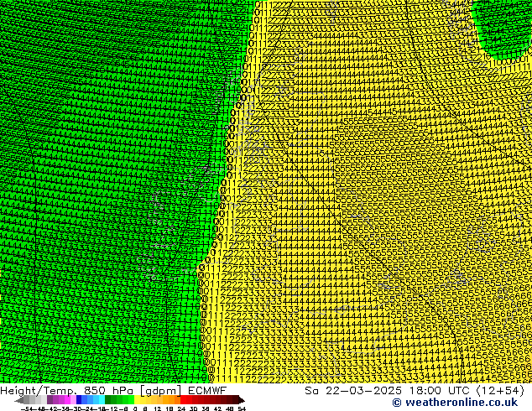Click the "0" legend scale label
Image resolution: width=532 pixels, height=411 pixels.
[x=135, y=409]
